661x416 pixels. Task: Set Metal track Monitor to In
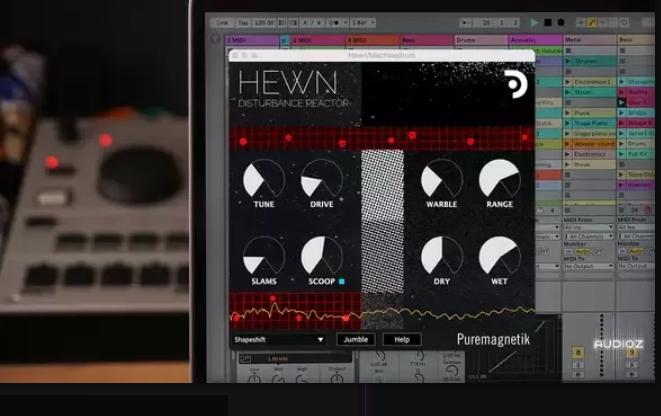click(x=569, y=251)
